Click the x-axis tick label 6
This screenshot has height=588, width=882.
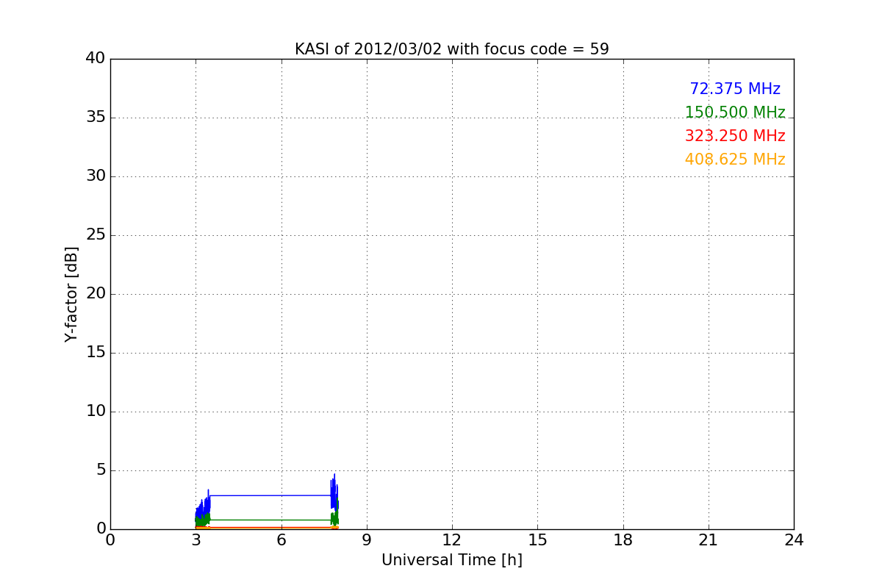(282, 539)
